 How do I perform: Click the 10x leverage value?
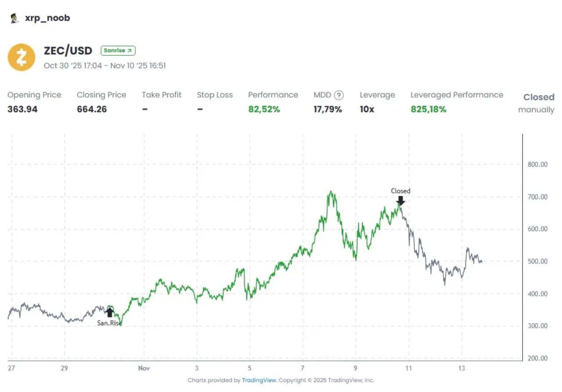tap(367, 110)
